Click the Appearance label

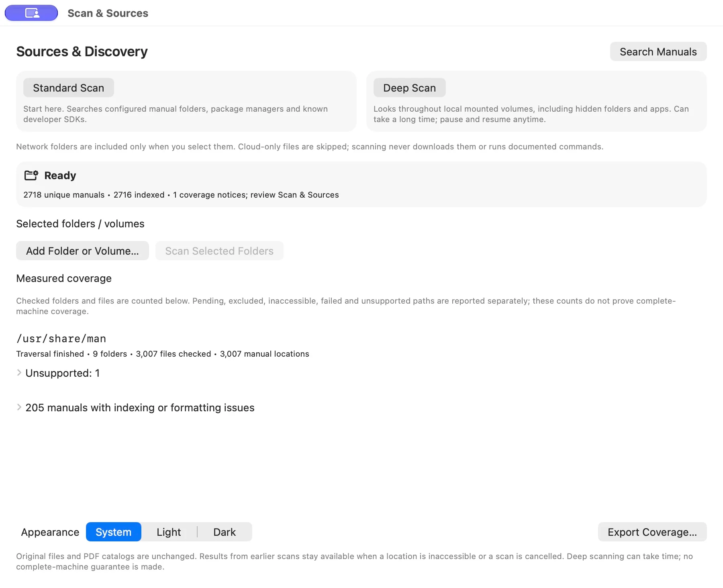(x=50, y=532)
